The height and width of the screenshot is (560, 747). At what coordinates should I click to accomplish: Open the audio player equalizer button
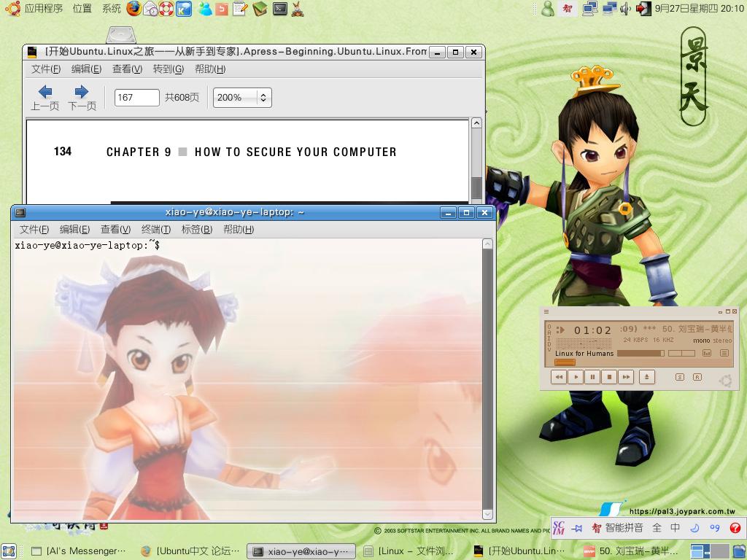click(x=707, y=353)
